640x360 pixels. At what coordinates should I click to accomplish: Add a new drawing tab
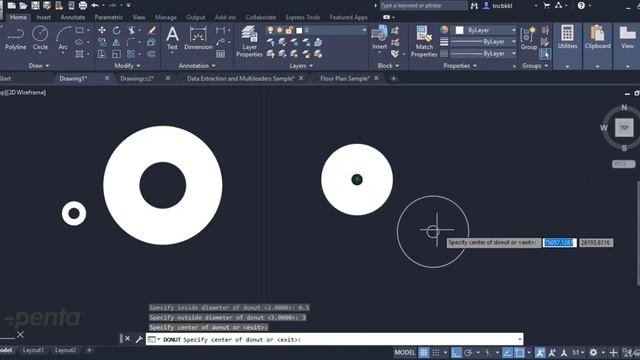393,78
